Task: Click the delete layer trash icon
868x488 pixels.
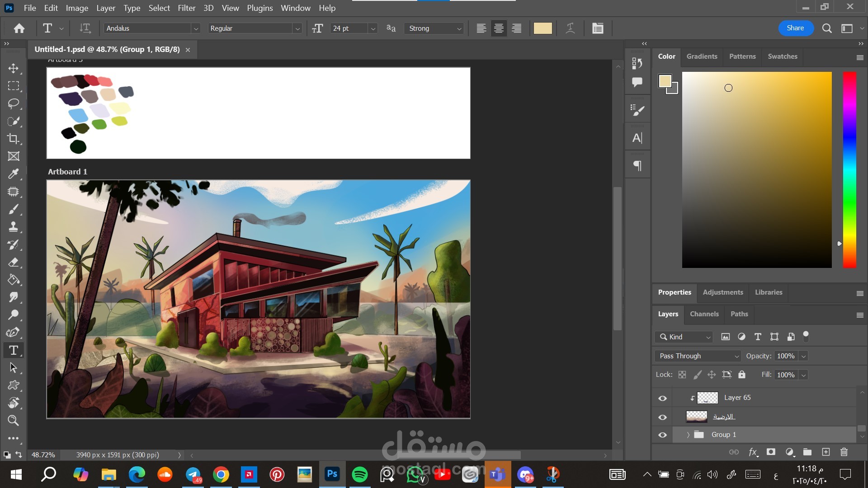Action: point(844,452)
